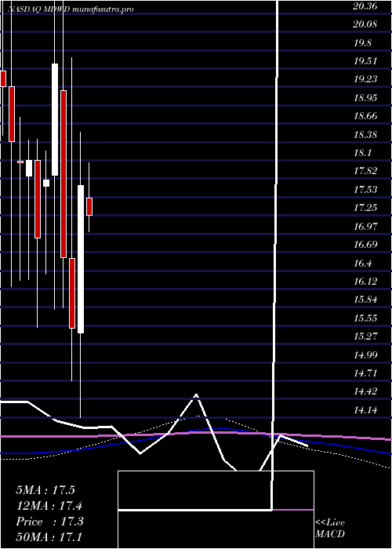Click the 16.4 price axis label
Viewport: 392px width, 549px height.
coord(363,263)
